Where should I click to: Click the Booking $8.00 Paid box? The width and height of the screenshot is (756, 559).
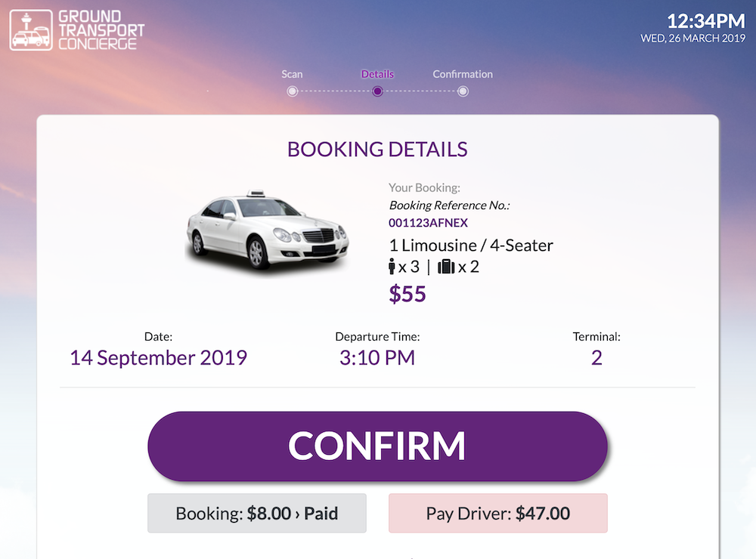[x=257, y=514]
